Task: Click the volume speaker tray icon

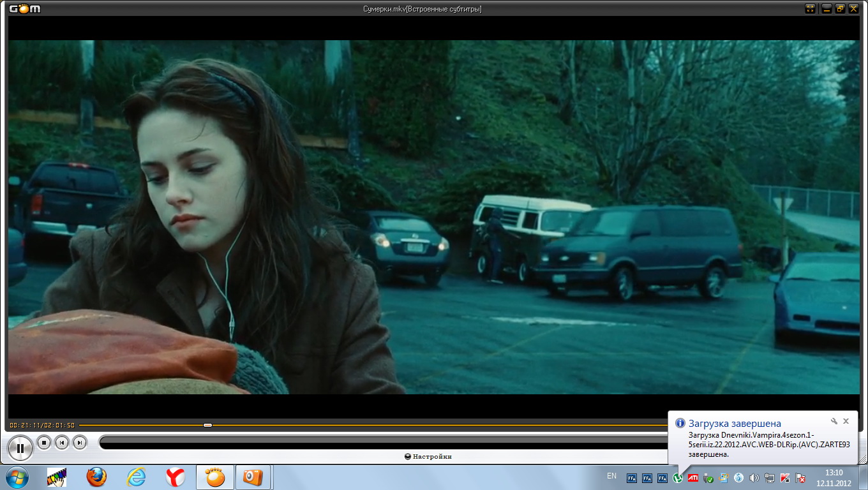Action: (x=754, y=478)
